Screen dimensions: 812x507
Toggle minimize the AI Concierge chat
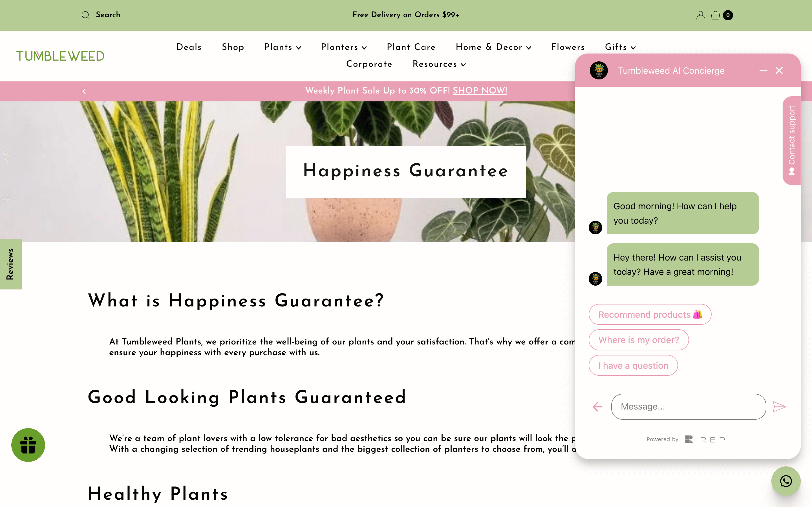click(764, 71)
